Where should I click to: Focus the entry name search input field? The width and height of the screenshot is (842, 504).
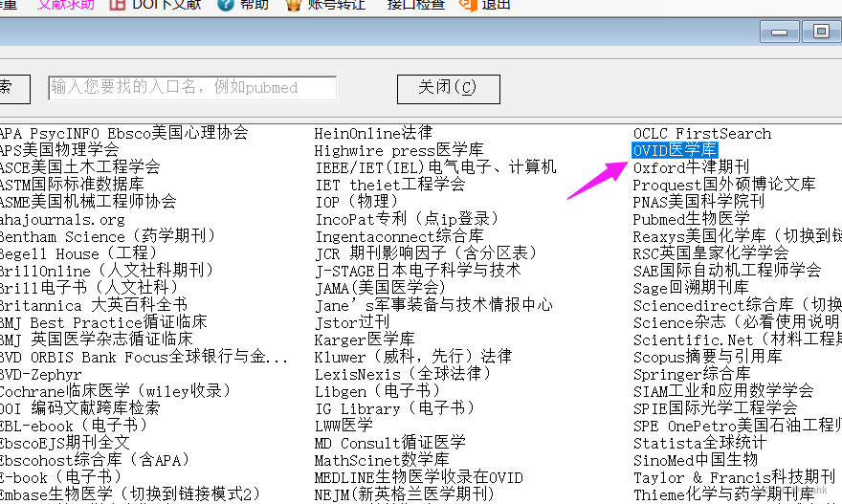tap(192, 88)
